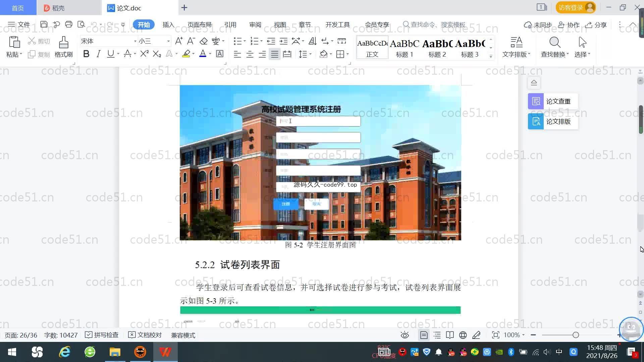Open File Explorer from the taskbar
This screenshot has width=644, height=362.
click(x=115, y=352)
